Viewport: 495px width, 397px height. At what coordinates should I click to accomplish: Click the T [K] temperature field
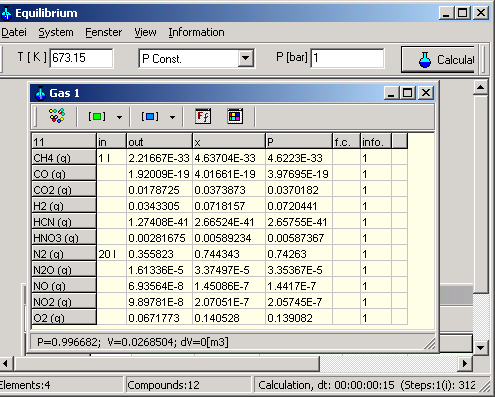tap(81, 58)
